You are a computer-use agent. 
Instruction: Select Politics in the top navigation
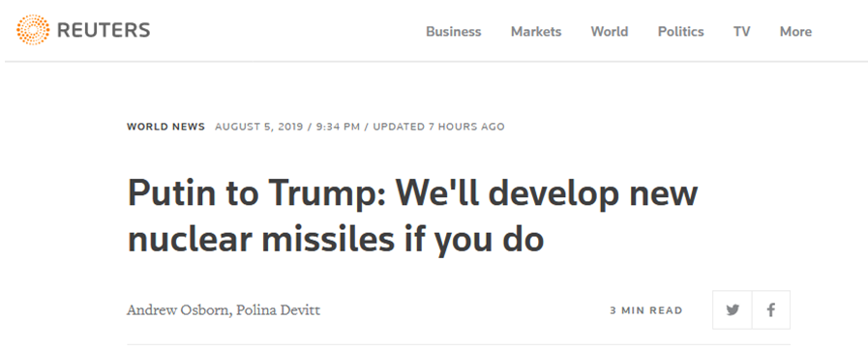coord(681,32)
